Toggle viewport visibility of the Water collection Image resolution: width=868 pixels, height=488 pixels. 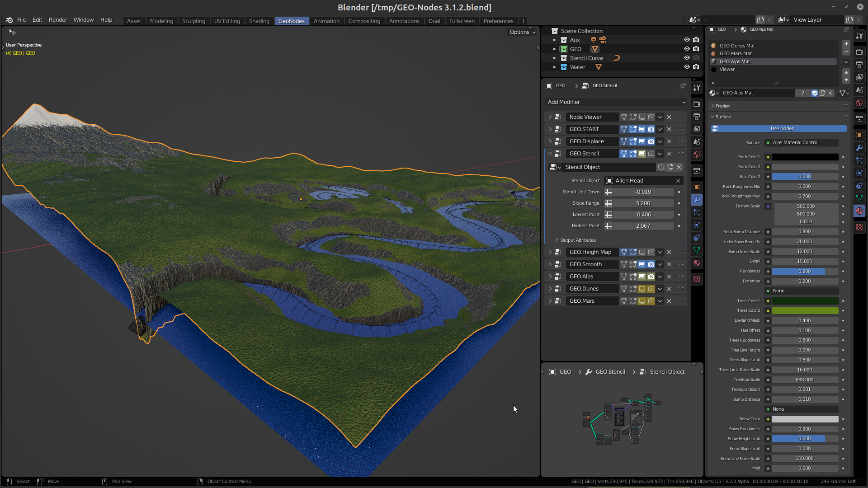[687, 67]
